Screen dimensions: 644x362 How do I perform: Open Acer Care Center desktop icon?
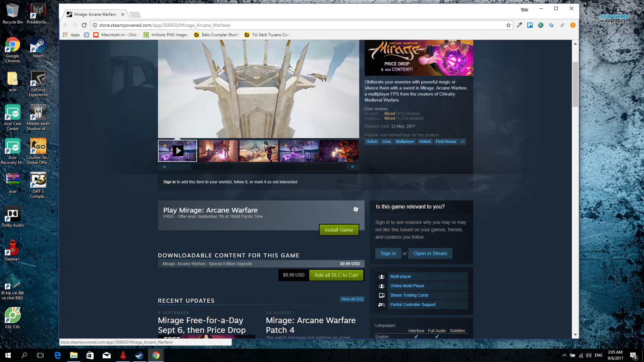coord(12,118)
